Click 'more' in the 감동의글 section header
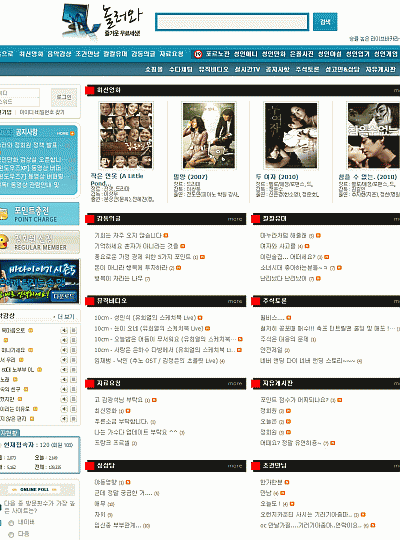Screen dimensions: 400x540 click(235, 219)
